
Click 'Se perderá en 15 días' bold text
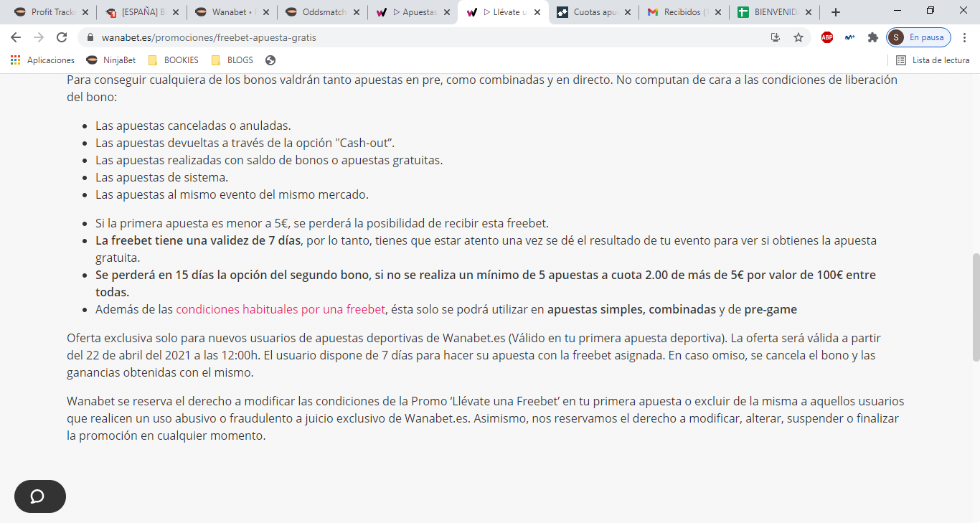pos(486,283)
